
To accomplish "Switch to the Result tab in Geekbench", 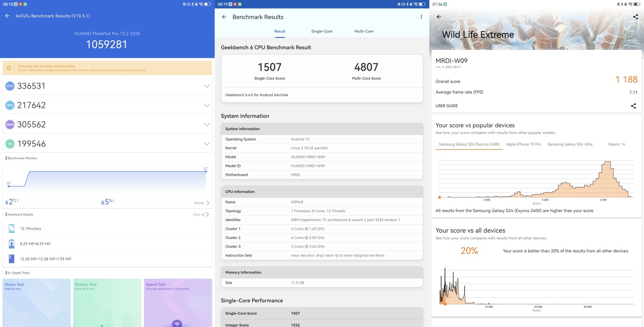I will tap(280, 31).
